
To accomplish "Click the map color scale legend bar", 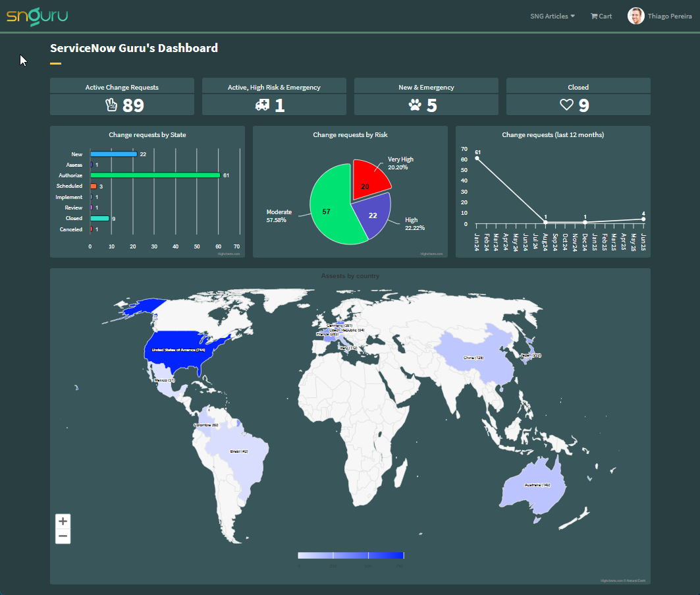I will click(x=350, y=555).
